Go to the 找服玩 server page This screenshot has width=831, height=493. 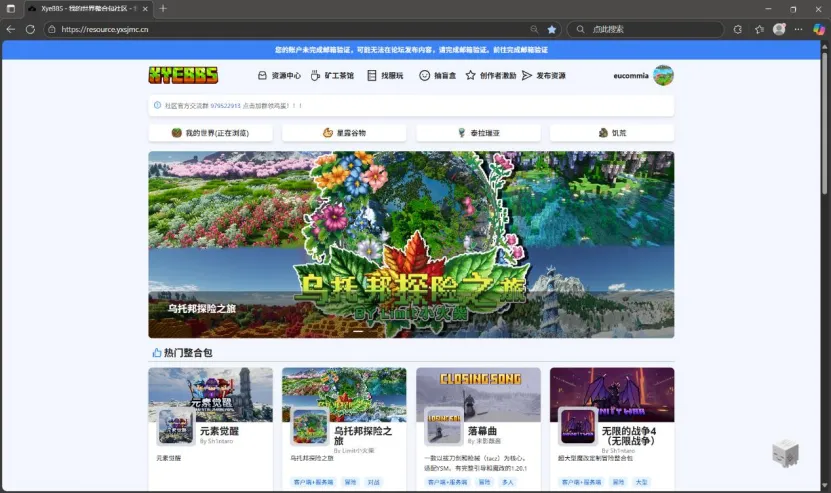[x=385, y=75]
